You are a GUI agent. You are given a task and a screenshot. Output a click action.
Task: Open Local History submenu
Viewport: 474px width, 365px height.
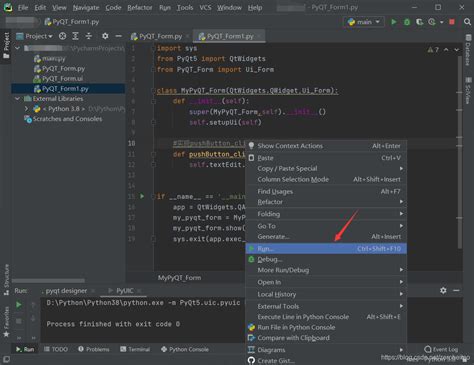[326, 294]
